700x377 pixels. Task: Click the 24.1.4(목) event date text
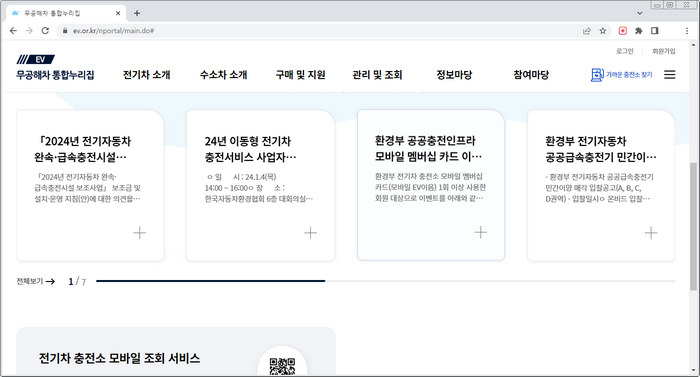[261, 177]
